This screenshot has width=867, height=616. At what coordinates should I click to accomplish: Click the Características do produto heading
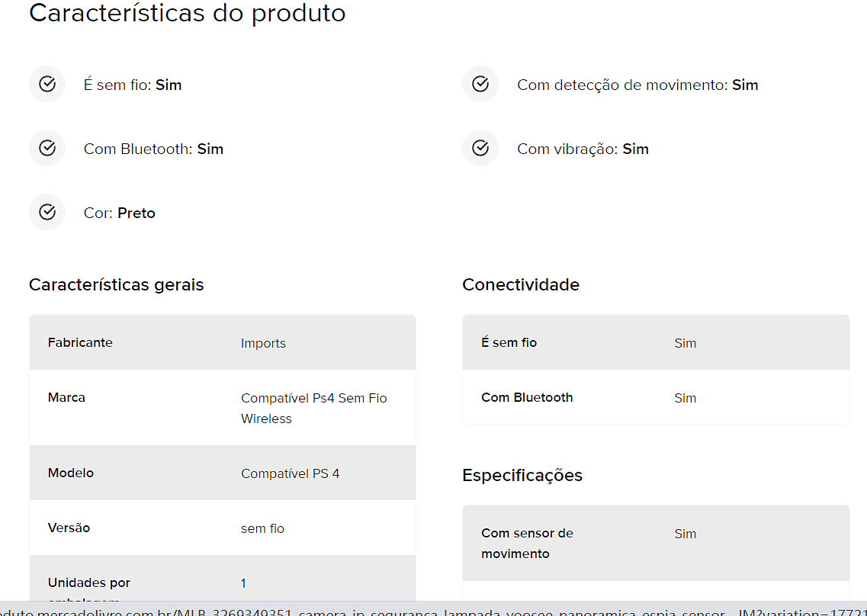tap(188, 13)
